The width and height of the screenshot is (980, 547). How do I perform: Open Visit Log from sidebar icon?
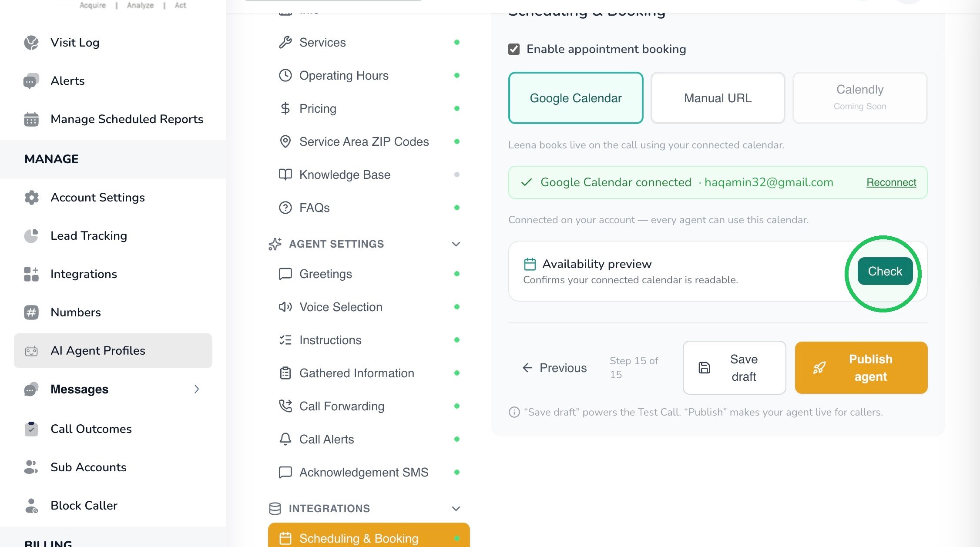[31, 43]
